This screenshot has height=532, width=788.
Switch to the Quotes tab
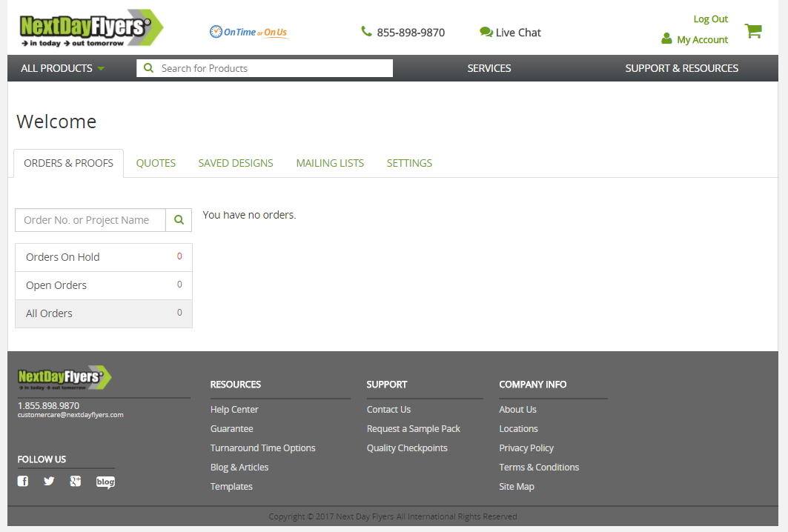click(x=156, y=163)
